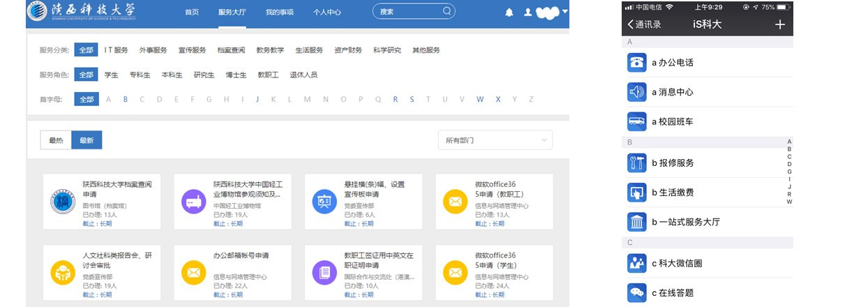Click the plus icon in iS科大 header
The height and width of the screenshot is (307, 868).
pyautogui.click(x=780, y=24)
